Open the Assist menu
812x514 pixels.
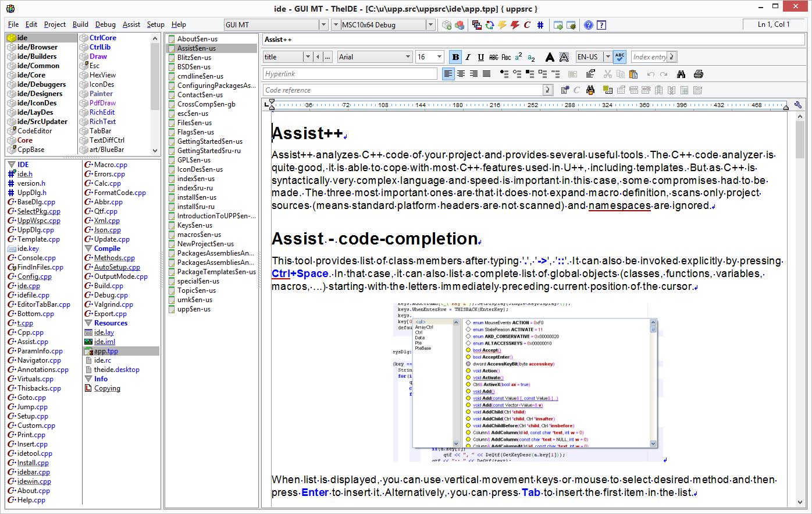click(131, 24)
